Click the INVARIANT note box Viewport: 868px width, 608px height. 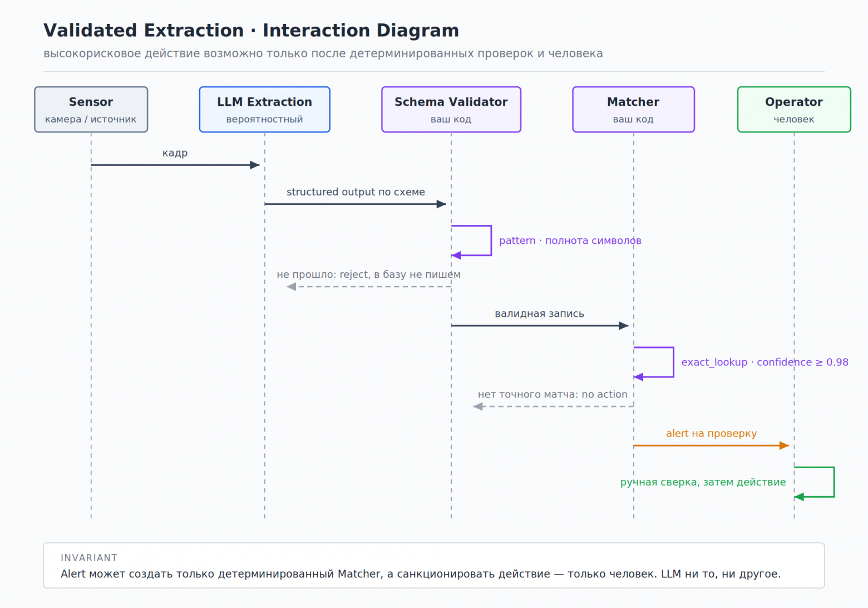434,566
